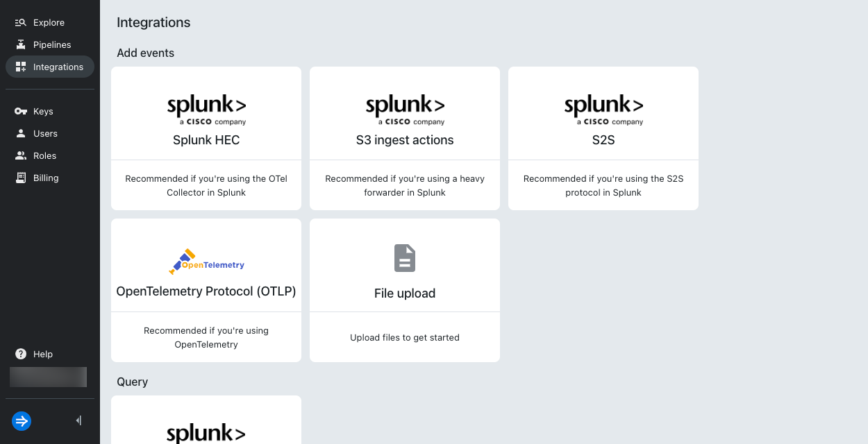Click the Keys key icon
The width and height of the screenshot is (868, 444).
pyautogui.click(x=21, y=111)
